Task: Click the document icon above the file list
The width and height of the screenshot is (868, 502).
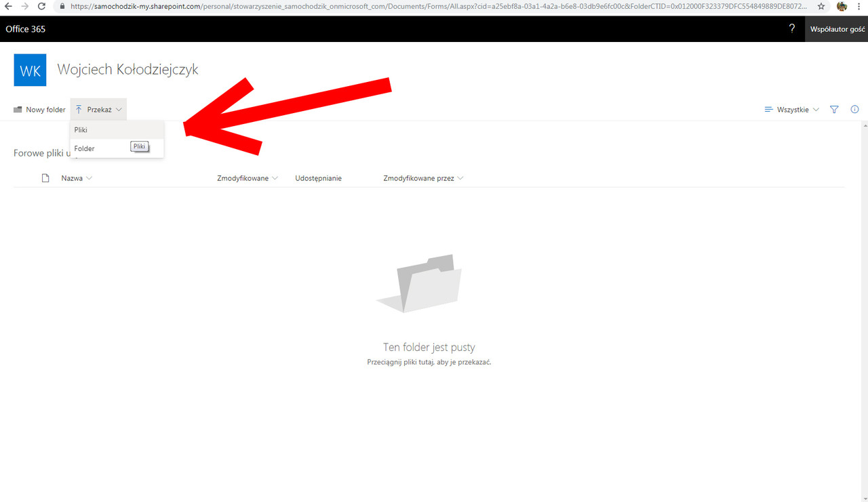Action: (45, 177)
